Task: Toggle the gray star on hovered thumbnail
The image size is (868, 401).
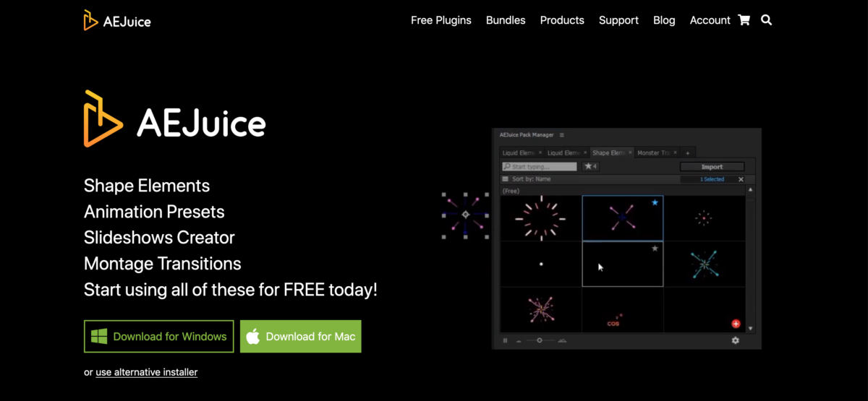Action: click(655, 248)
